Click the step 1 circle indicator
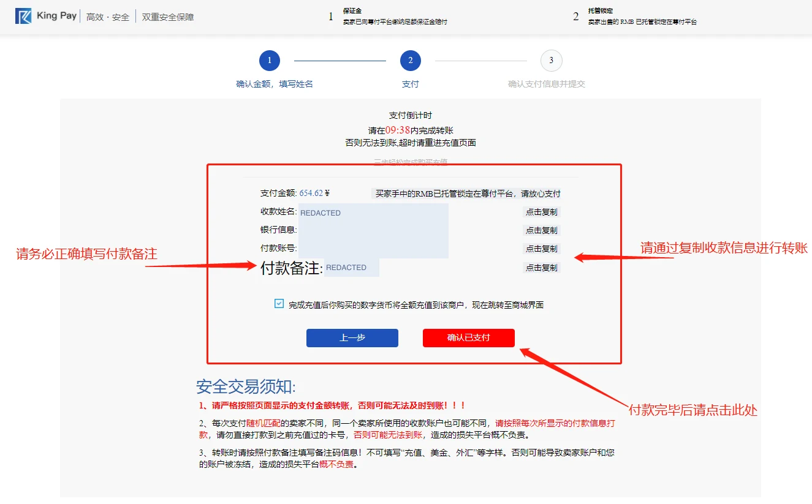Image resolution: width=812 pixels, height=504 pixels. [x=270, y=61]
